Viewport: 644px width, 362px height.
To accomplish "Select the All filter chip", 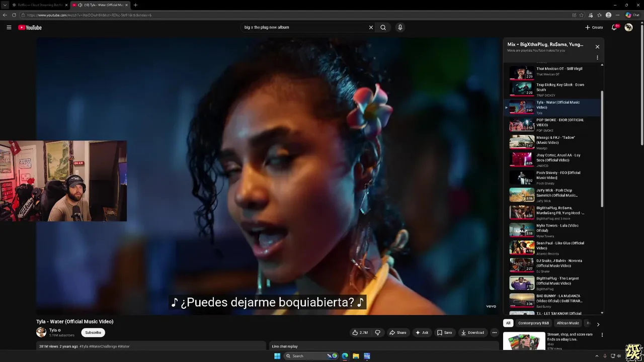I will [508, 323].
